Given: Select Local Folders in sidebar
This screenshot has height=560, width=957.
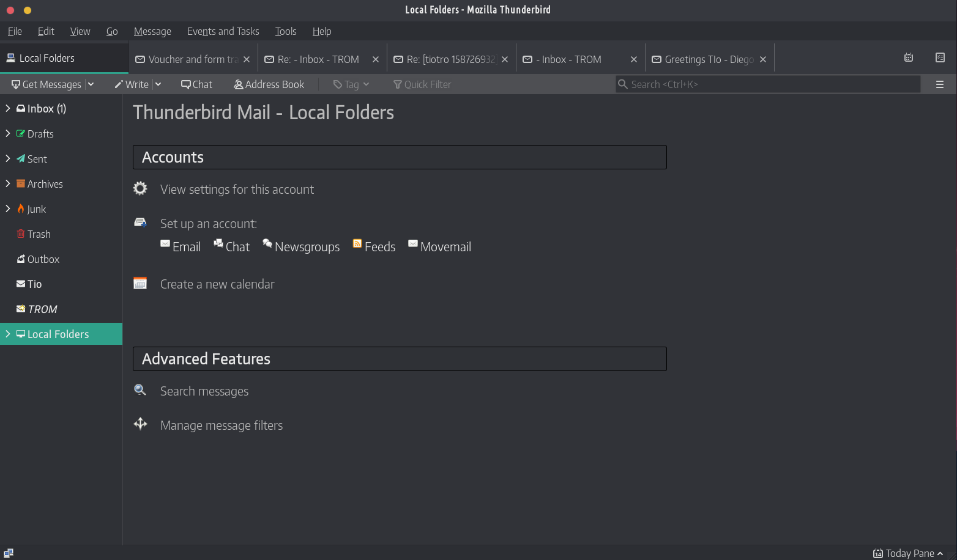Looking at the screenshot, I should [61, 334].
